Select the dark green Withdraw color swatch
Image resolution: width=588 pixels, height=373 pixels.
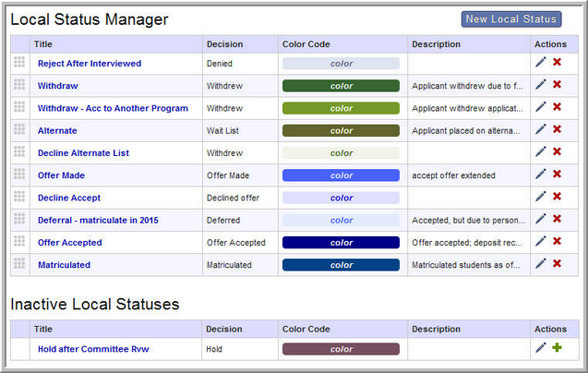(341, 85)
